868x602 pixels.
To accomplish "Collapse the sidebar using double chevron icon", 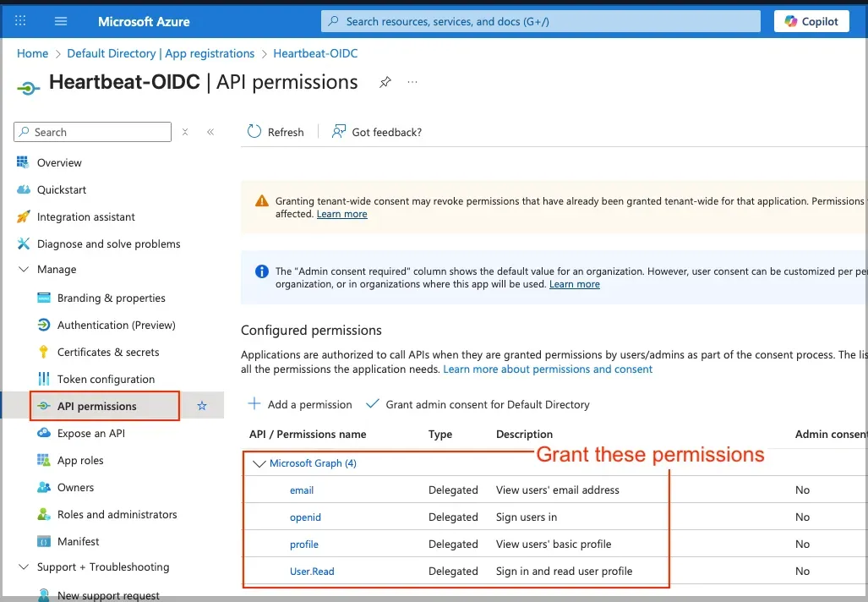I will pos(210,132).
